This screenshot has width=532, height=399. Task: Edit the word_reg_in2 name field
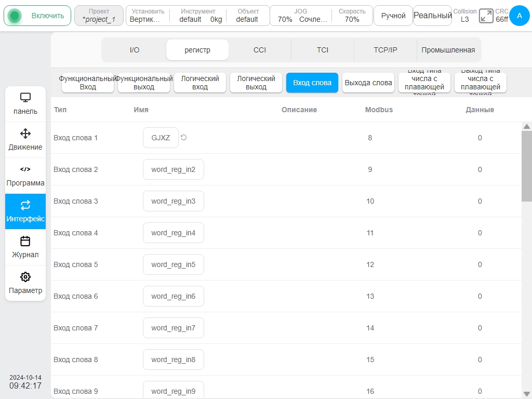(x=174, y=169)
